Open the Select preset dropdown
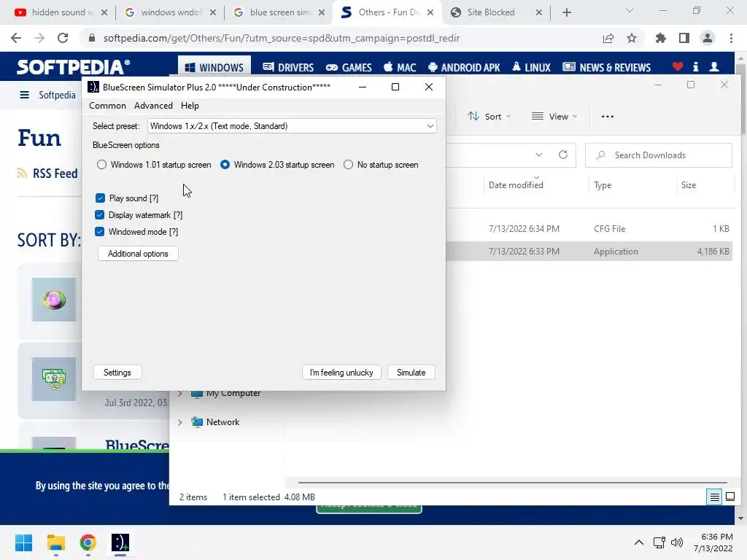 [x=292, y=126]
